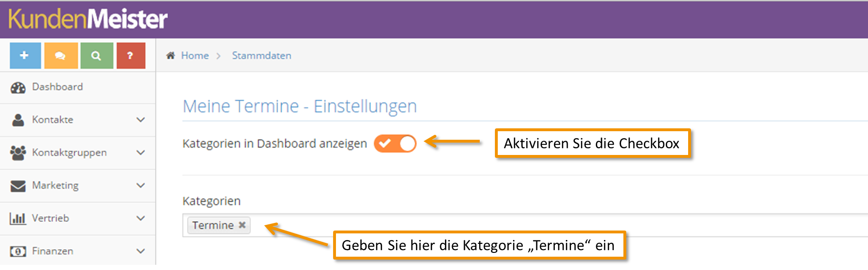Open the red question mark help button
The height and width of the screenshot is (270, 868).
click(131, 56)
